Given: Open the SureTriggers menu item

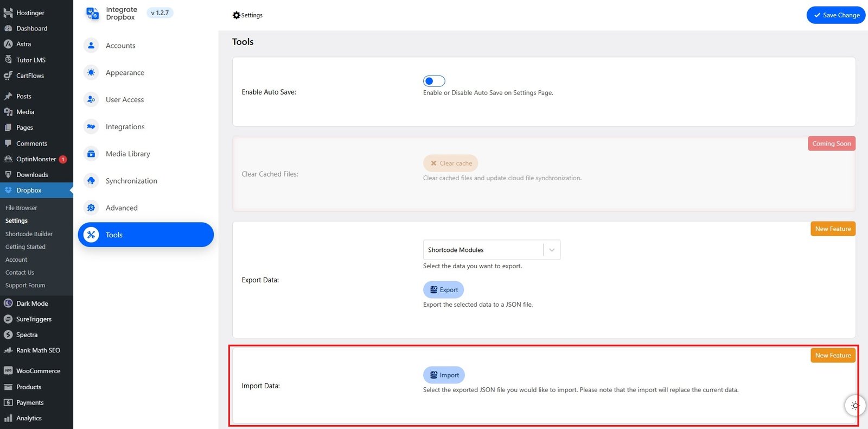Looking at the screenshot, I should (36, 319).
